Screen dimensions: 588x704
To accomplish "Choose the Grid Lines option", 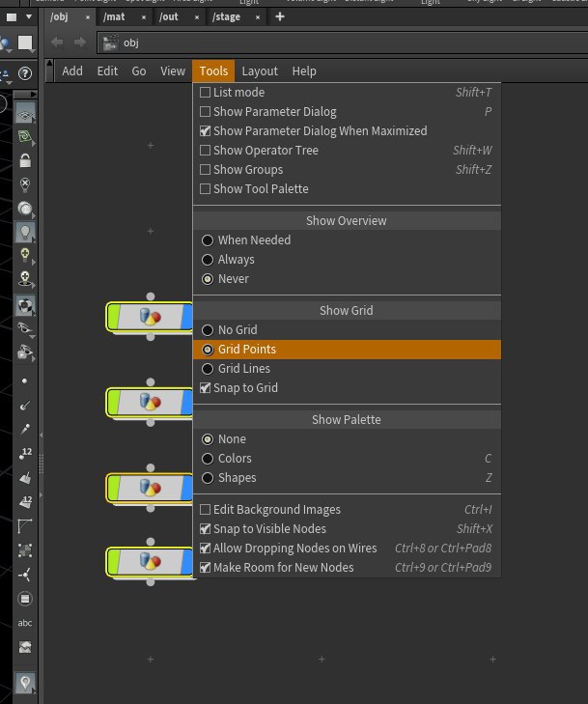I will point(208,369).
